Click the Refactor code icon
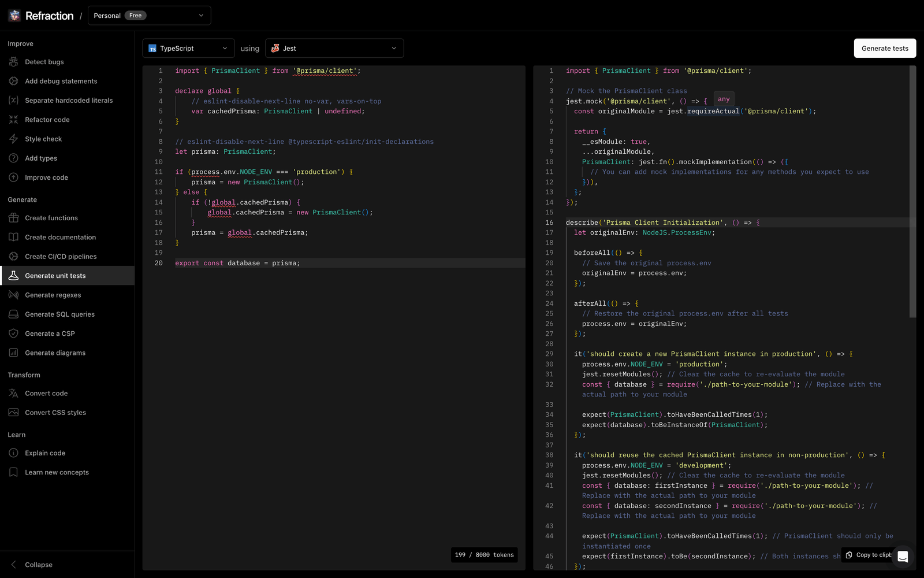The height and width of the screenshot is (578, 924). (x=14, y=120)
